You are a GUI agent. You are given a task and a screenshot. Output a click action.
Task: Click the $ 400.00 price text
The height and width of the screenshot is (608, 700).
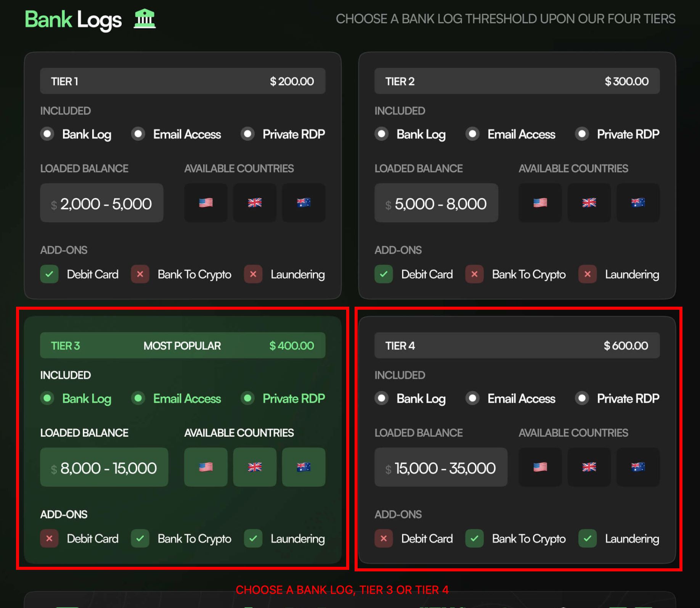(292, 346)
